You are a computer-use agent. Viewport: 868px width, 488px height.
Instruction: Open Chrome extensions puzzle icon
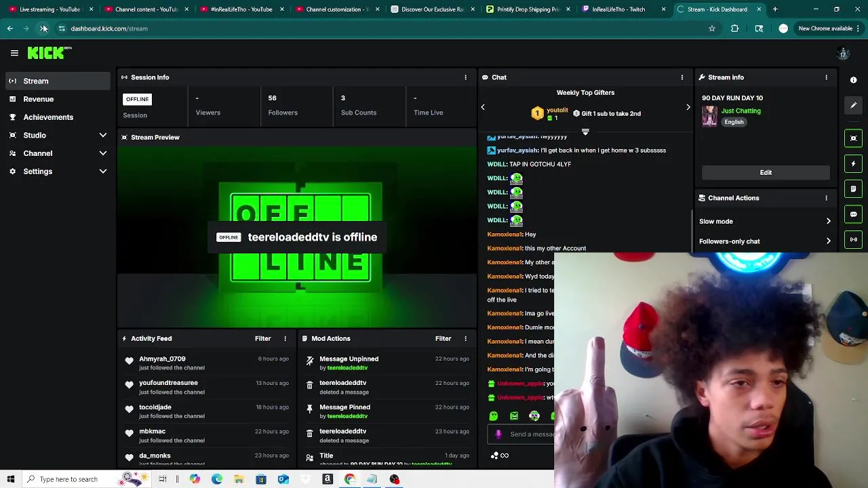[x=734, y=28]
